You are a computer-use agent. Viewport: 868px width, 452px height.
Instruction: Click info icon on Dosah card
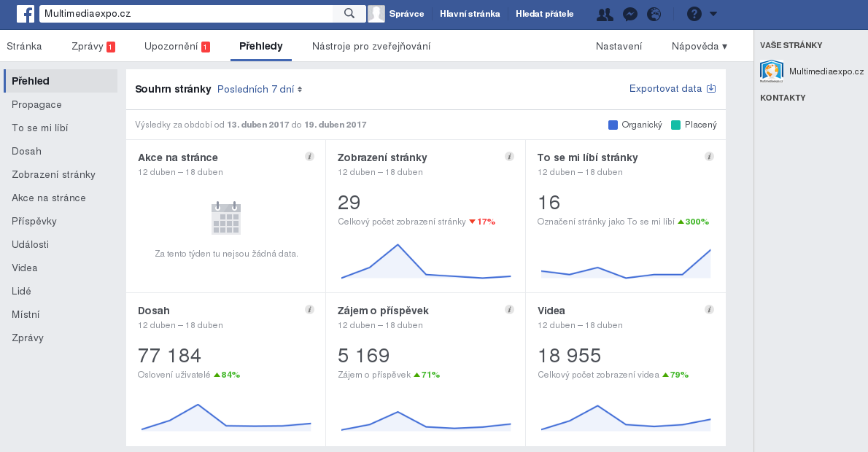click(x=309, y=310)
